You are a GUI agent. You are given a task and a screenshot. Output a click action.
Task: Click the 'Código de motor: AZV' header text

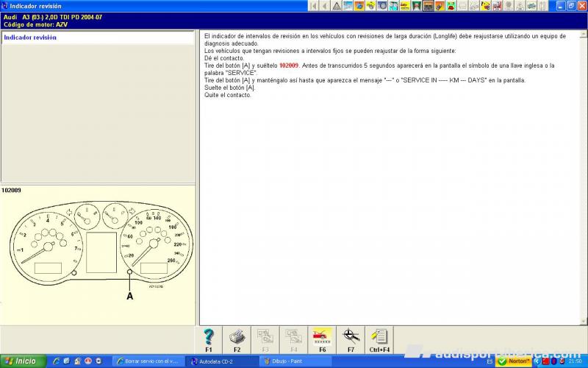(35, 24)
